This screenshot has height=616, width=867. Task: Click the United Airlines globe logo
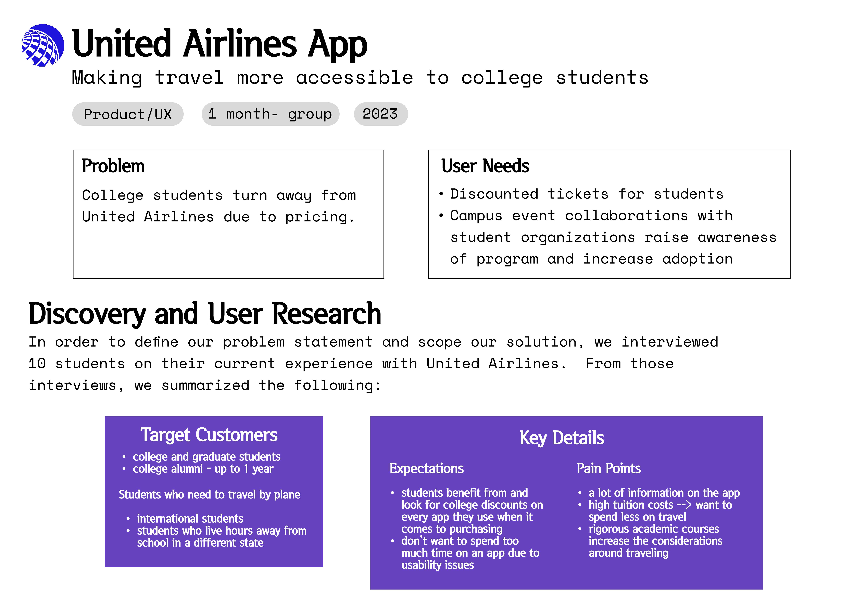click(x=42, y=45)
